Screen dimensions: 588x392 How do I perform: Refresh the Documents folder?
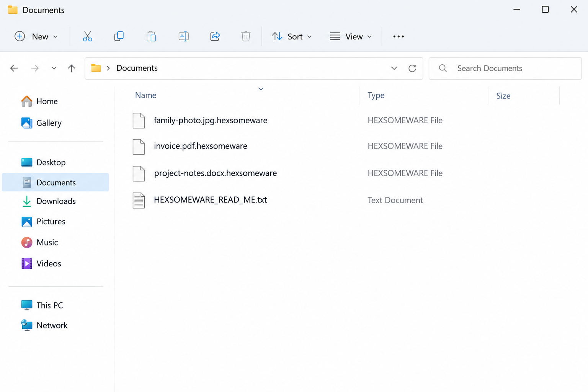(x=412, y=68)
